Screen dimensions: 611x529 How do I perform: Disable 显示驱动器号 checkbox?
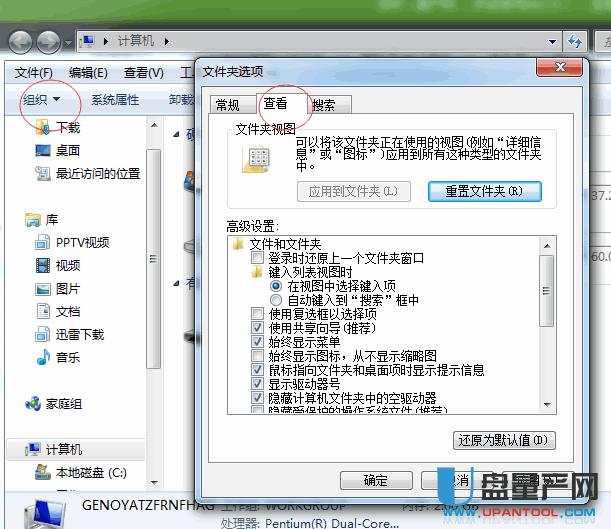[x=258, y=383]
